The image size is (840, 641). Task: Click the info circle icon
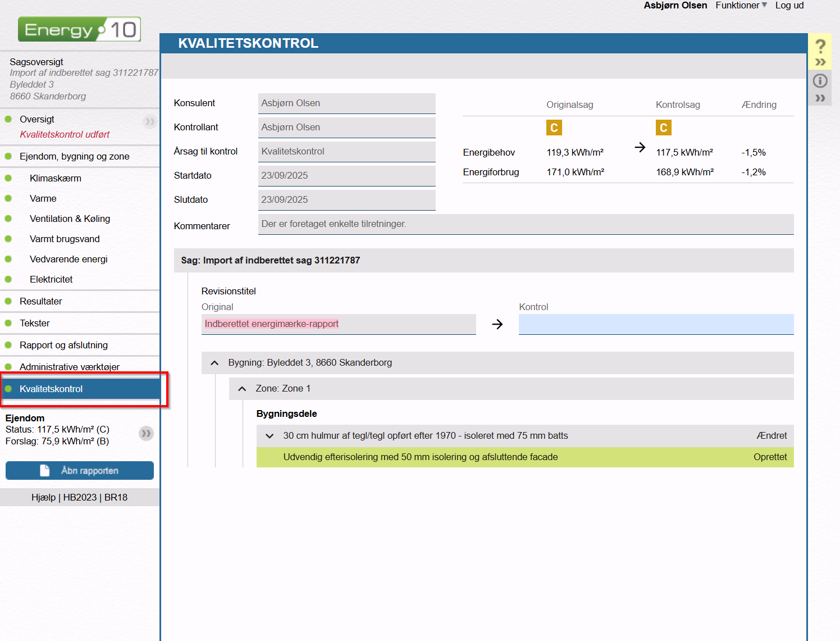point(820,81)
